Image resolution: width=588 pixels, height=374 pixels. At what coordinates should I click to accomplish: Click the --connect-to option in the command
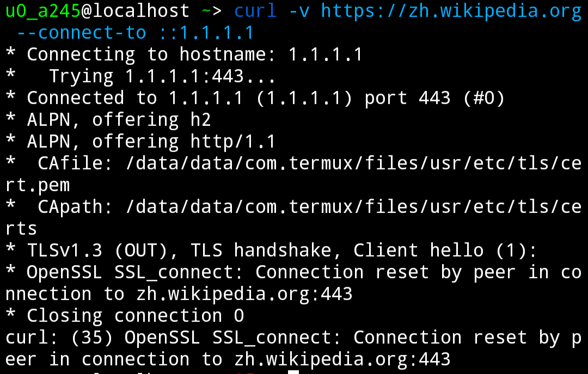82,33
